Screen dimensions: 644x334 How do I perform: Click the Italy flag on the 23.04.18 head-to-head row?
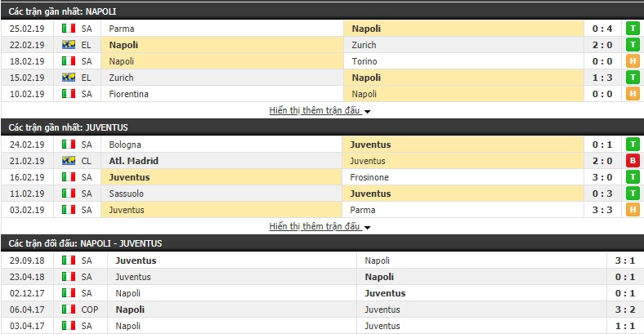pyautogui.click(x=69, y=277)
